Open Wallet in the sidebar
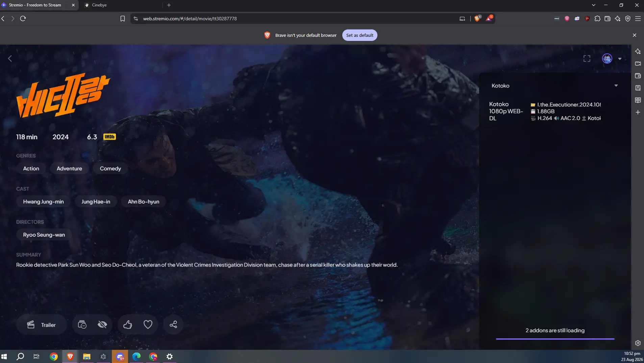Image resolution: width=644 pixels, height=363 pixels. pos(638,76)
